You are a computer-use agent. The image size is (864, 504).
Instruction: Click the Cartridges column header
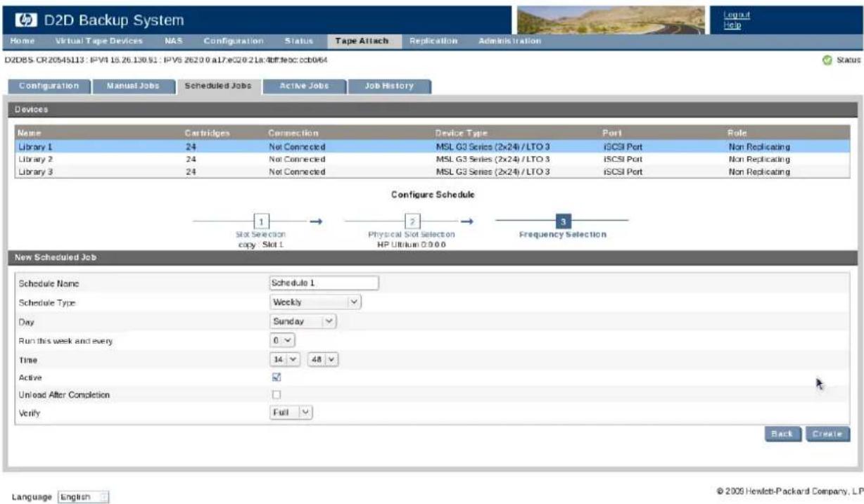click(x=206, y=134)
